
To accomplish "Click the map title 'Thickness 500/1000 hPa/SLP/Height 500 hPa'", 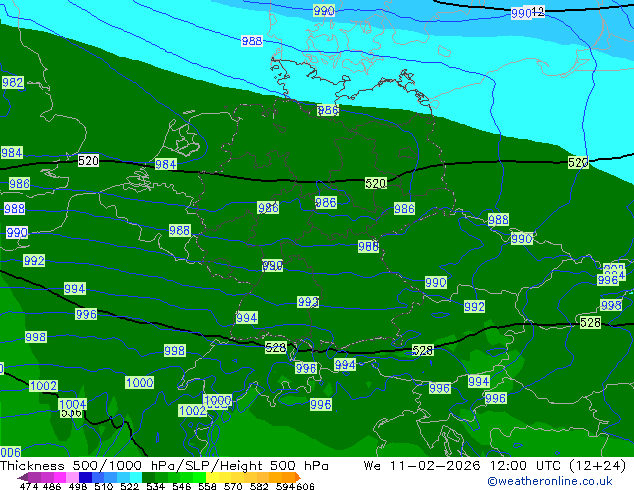I will (x=164, y=466).
